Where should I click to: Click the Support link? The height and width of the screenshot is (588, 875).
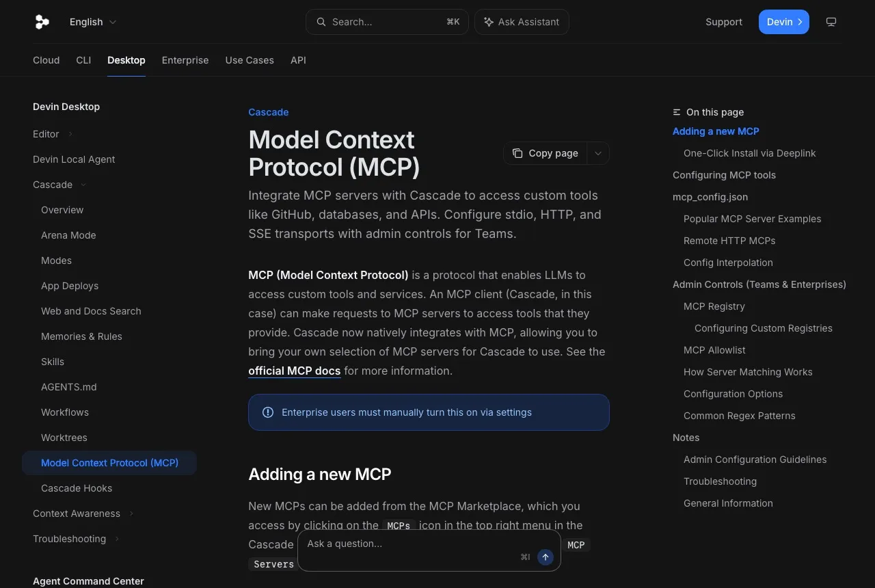pos(724,22)
